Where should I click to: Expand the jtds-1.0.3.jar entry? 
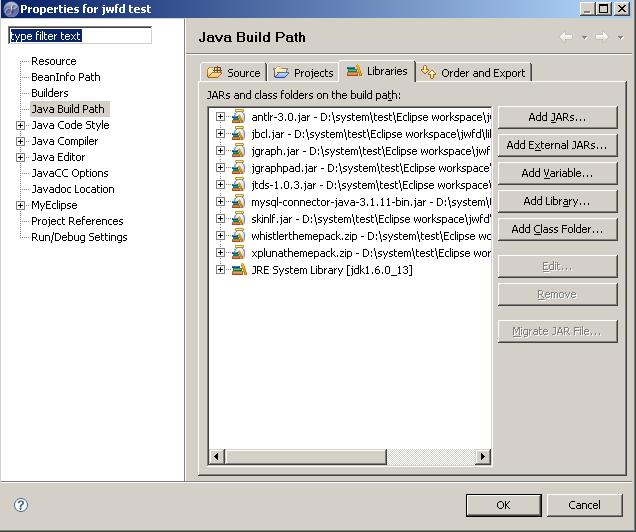click(220, 185)
